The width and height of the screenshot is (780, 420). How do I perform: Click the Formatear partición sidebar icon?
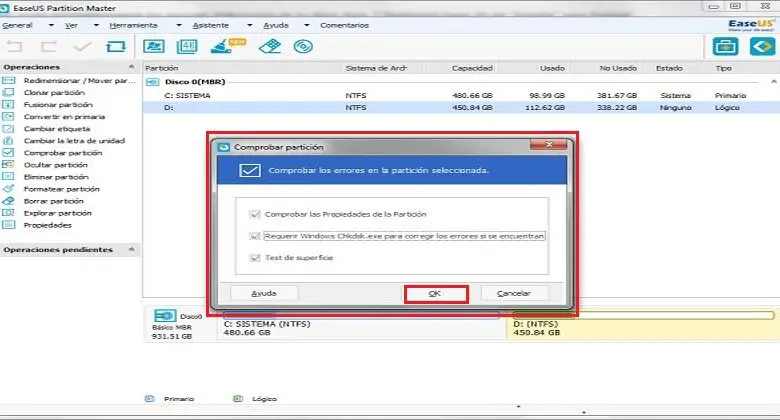pyautogui.click(x=8, y=189)
